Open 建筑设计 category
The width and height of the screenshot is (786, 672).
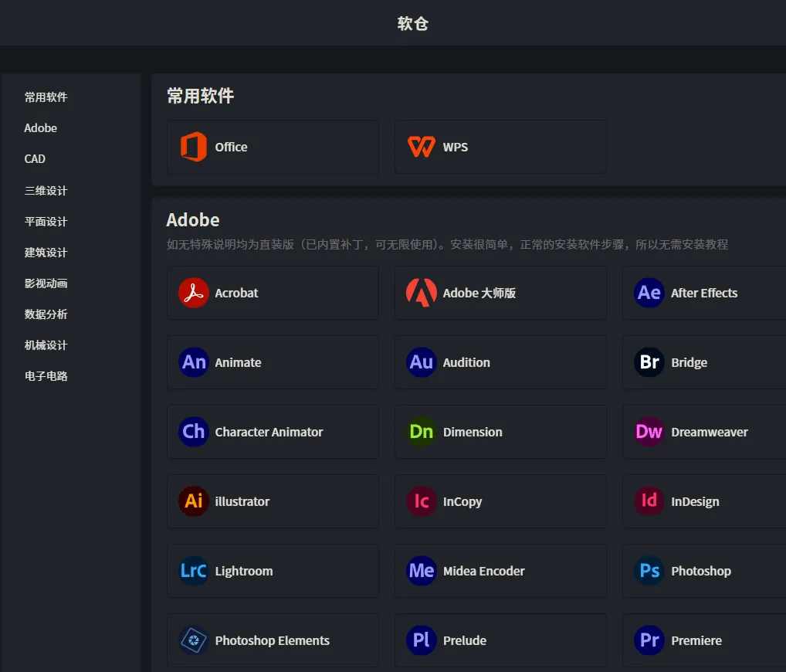coord(46,253)
